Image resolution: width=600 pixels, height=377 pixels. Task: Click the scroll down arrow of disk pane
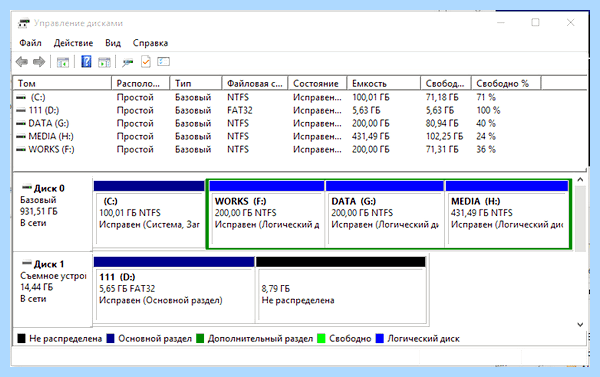pos(580,325)
